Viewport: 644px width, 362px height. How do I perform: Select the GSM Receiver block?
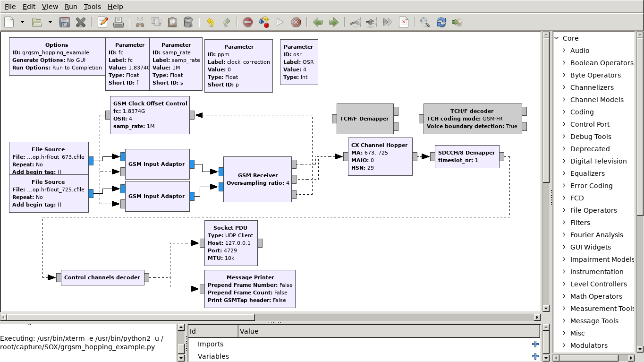click(x=257, y=179)
